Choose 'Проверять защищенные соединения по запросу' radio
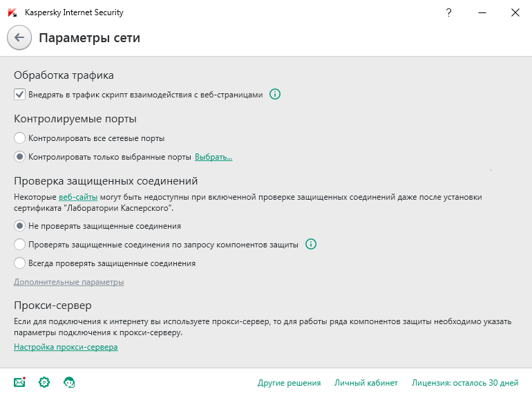The image size is (532, 396). (x=19, y=245)
